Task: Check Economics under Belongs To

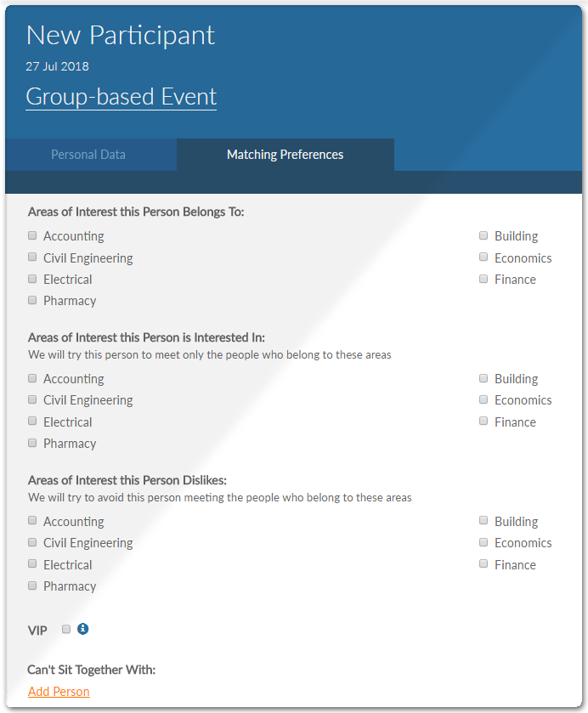Action: [x=483, y=257]
